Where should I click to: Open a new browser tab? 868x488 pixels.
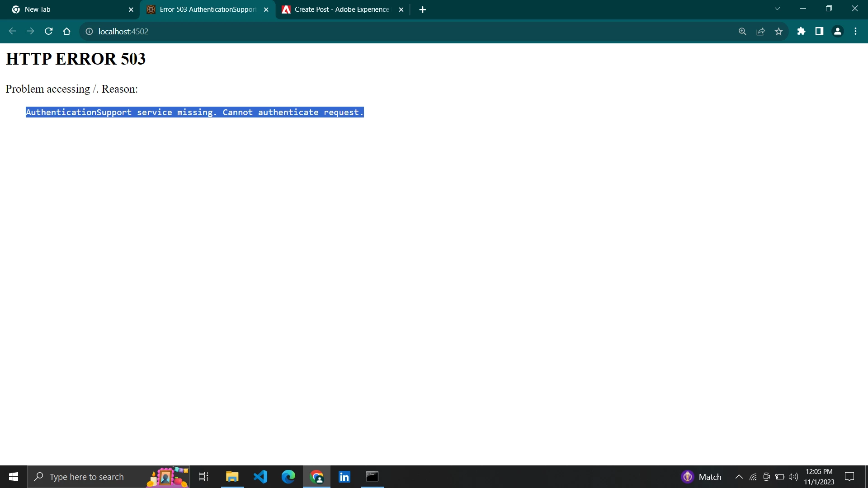tap(423, 9)
